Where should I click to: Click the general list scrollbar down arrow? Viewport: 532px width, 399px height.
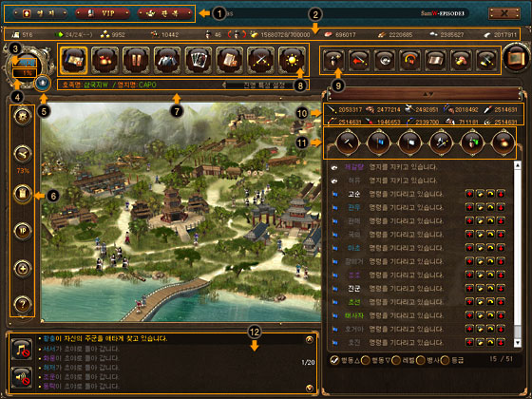click(x=518, y=343)
